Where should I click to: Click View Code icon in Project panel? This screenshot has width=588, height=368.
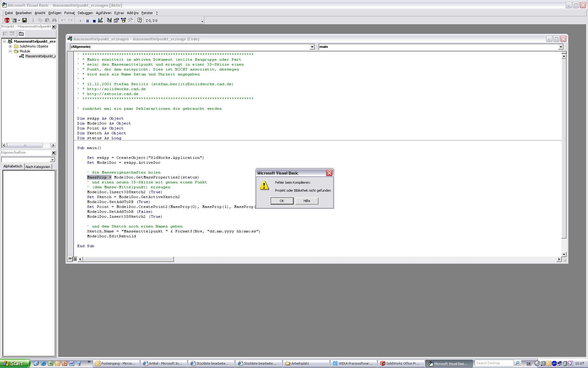tap(5, 34)
